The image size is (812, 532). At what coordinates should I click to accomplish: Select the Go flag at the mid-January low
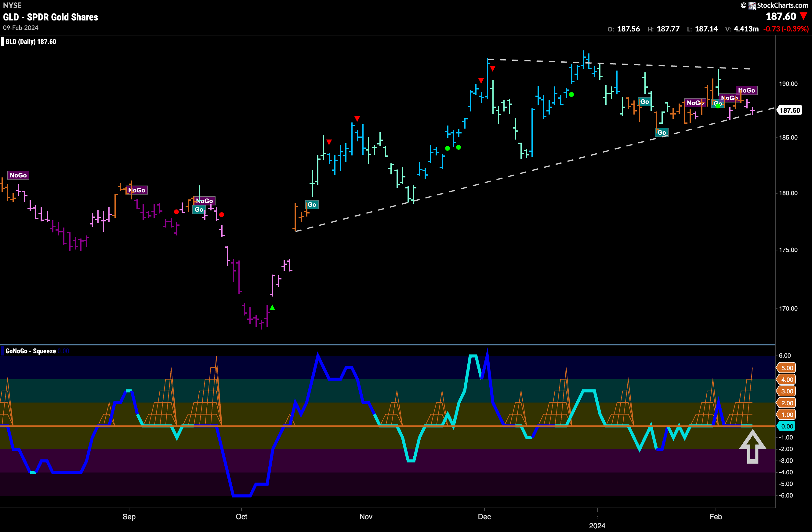coord(662,133)
